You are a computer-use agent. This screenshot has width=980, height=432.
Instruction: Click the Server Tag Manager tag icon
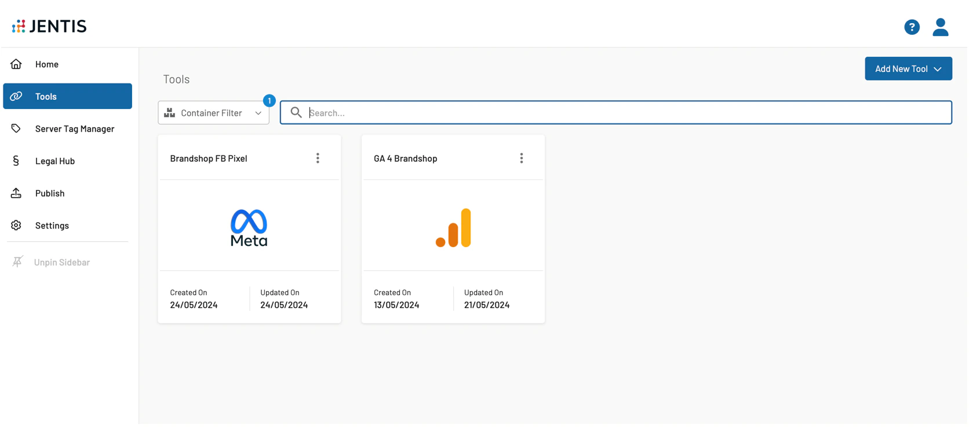[x=16, y=129]
